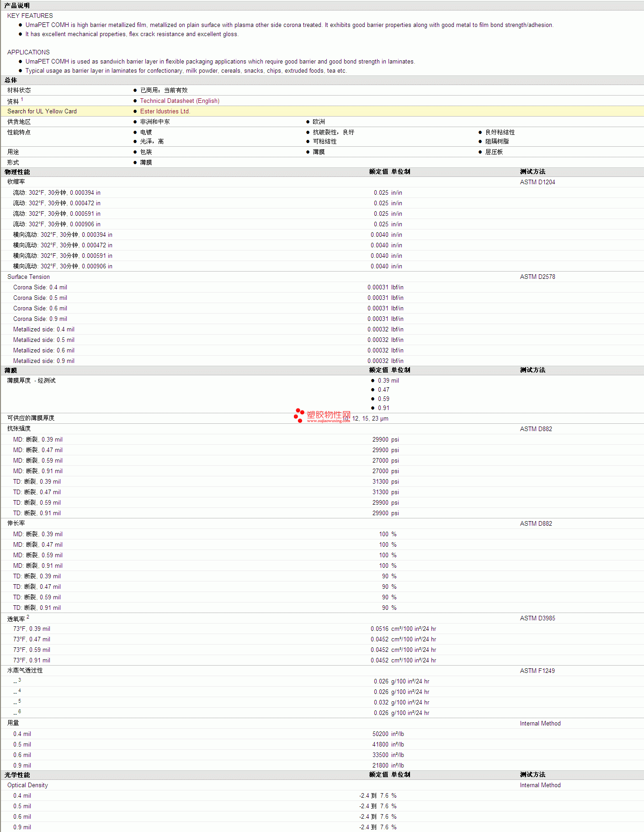The height and width of the screenshot is (832, 644).
Task: Click the 材料状态 row label
Action: click(x=19, y=91)
